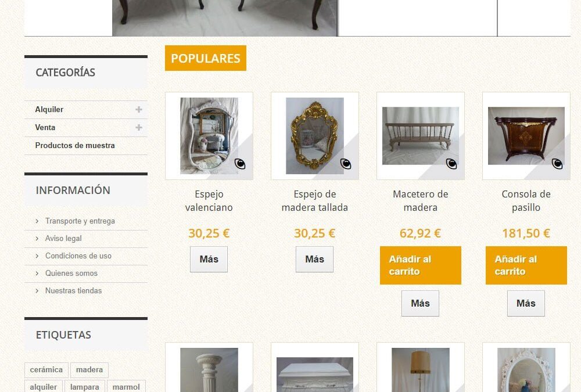This screenshot has width=581, height=392.
Task: Open Productos de muestra category
Action: (x=75, y=146)
